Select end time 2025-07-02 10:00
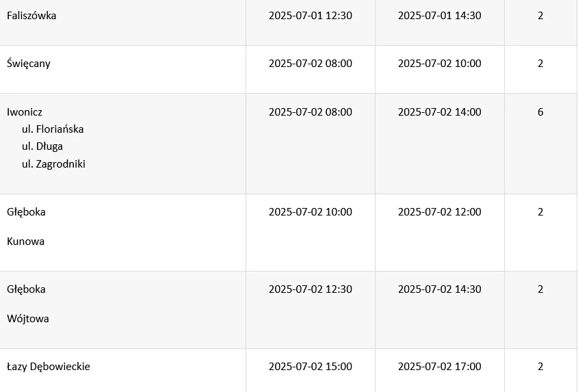578x392 pixels. tap(440, 64)
